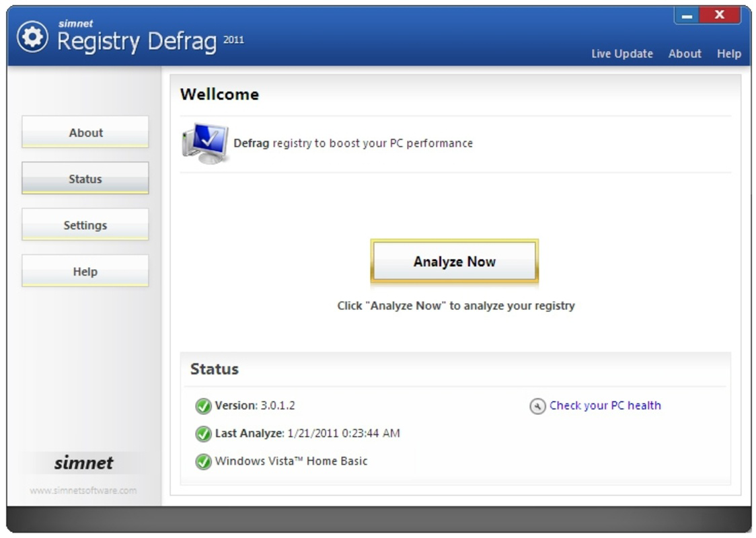This screenshot has width=756, height=538.
Task: Click the green checkmark beside Windows Vista
Action: [x=202, y=461]
